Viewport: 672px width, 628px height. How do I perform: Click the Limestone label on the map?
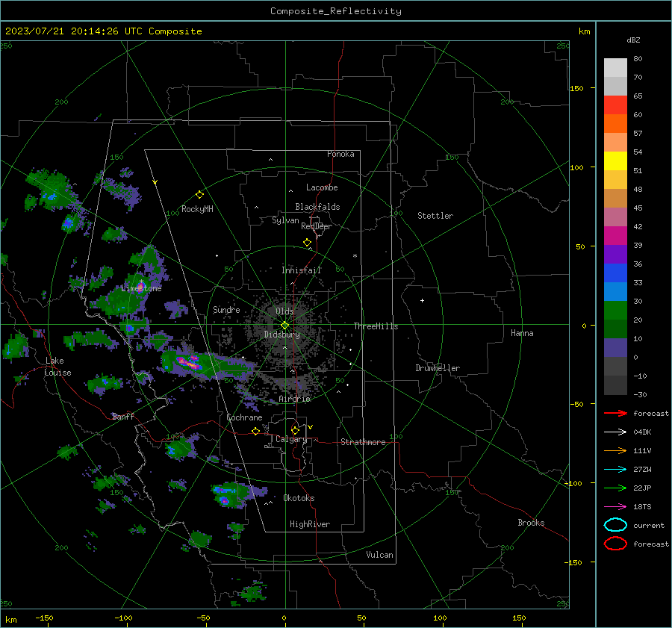[x=141, y=288]
